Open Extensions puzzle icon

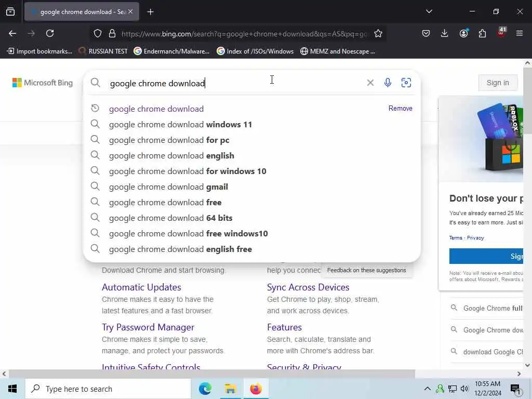[482, 33]
